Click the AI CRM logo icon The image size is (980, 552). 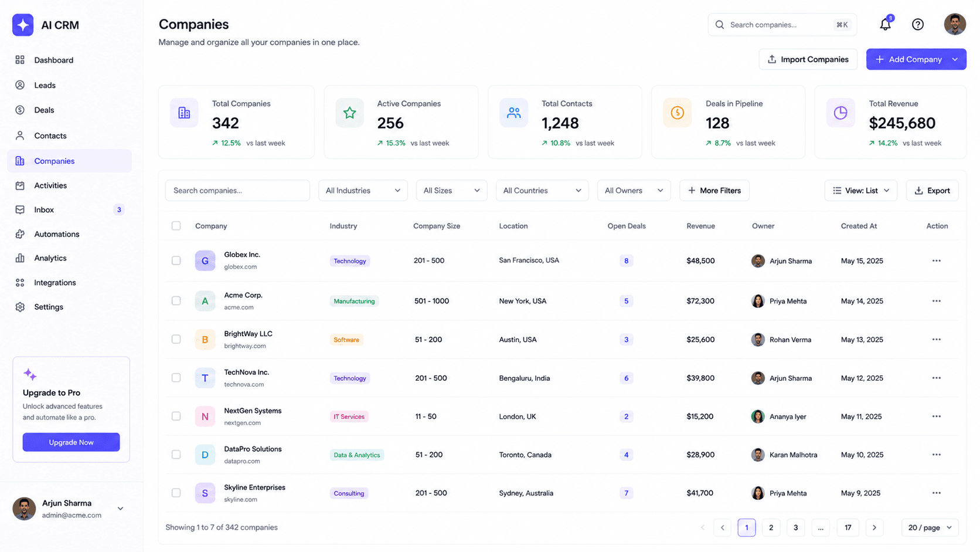tap(23, 25)
